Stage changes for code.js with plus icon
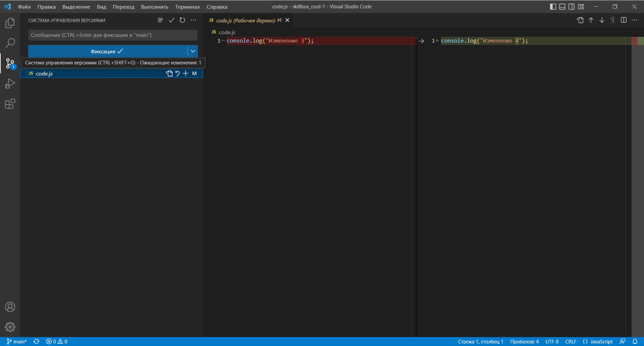Screen dimensions: 644x346 [185, 73]
